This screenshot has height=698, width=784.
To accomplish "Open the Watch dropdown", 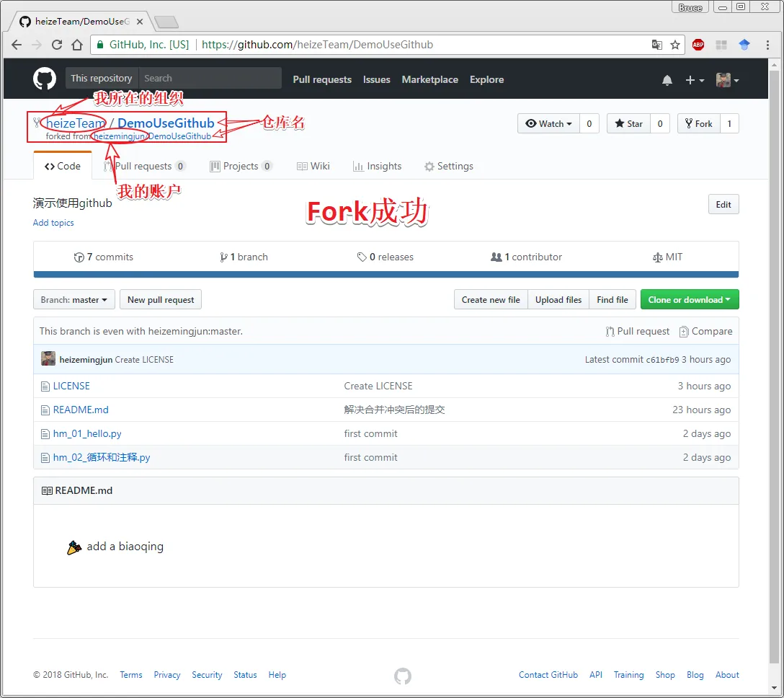I will click(548, 123).
